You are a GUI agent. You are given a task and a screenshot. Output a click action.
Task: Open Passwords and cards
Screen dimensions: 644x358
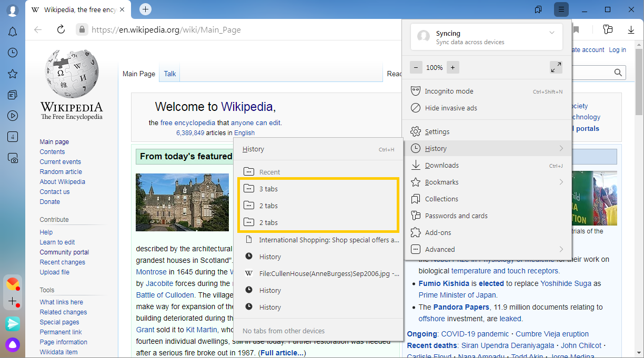click(487, 216)
